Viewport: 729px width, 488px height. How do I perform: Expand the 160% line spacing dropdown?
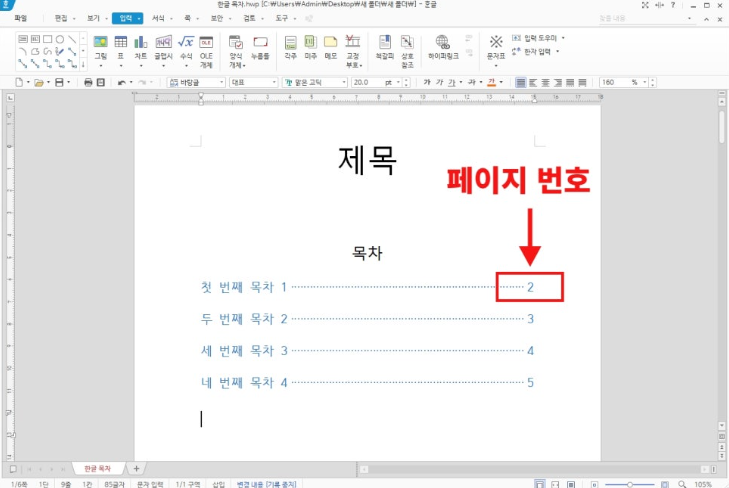(x=646, y=82)
